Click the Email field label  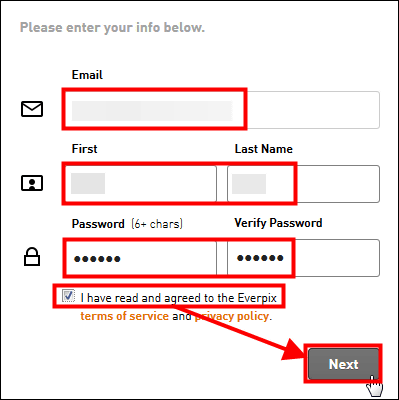[x=87, y=75]
